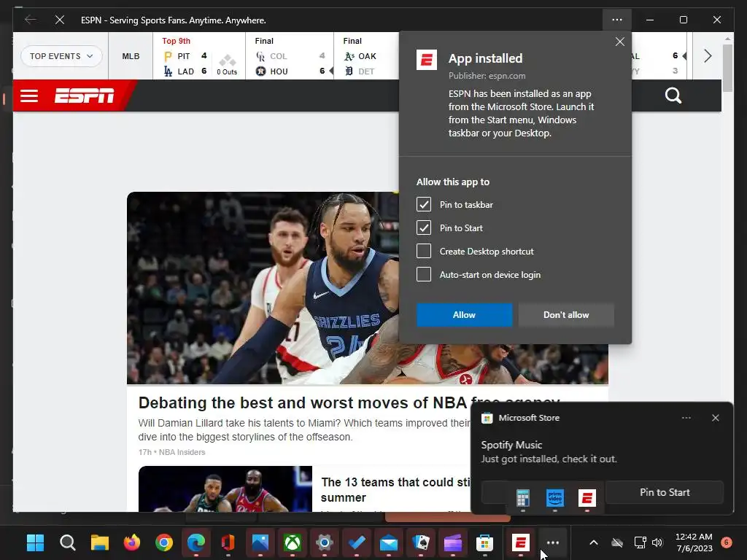
Task: Select the MLB scoreboard label
Action: click(x=131, y=56)
